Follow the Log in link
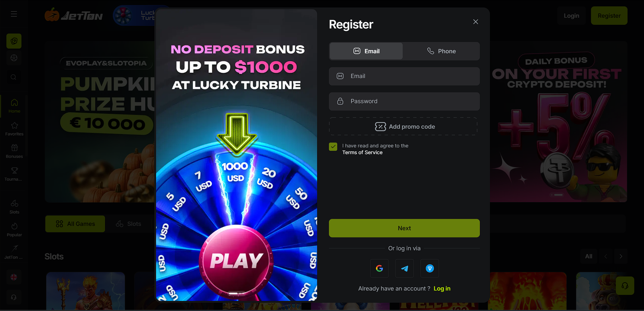Image resolution: width=644 pixels, height=311 pixels. (442, 289)
